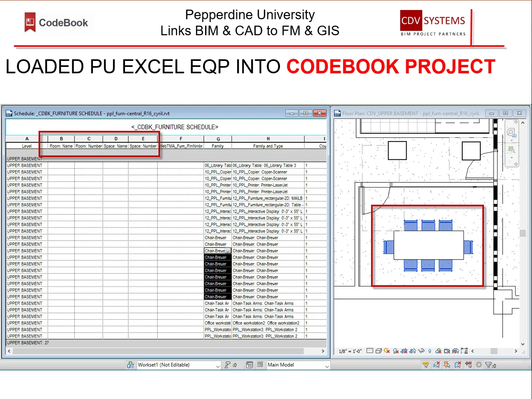Click the Family and Type column header

[268, 146]
